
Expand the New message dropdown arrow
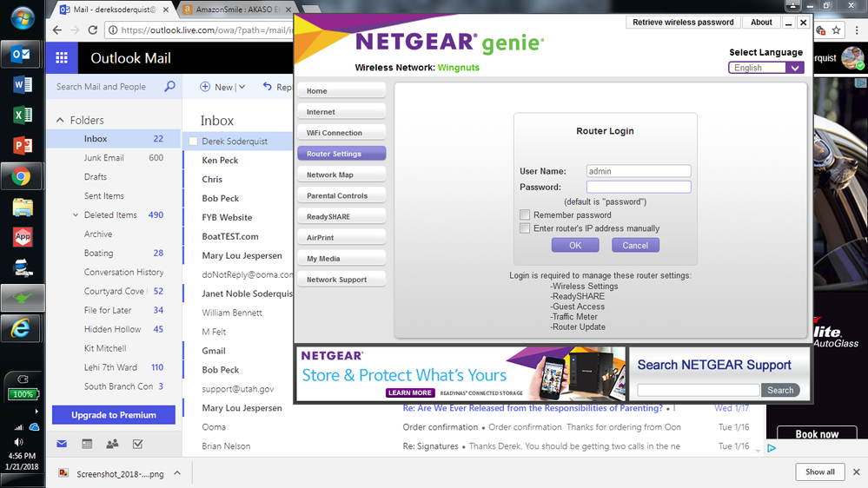coord(242,87)
